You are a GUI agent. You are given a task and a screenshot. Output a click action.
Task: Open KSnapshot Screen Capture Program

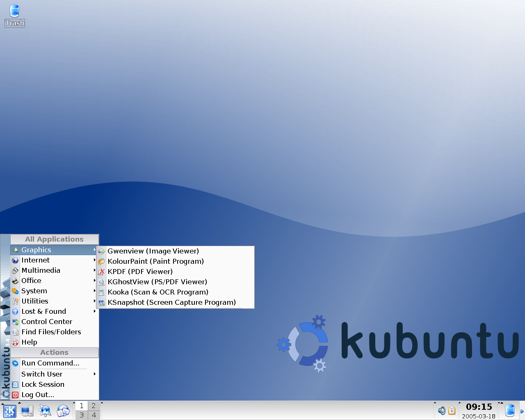click(x=172, y=302)
